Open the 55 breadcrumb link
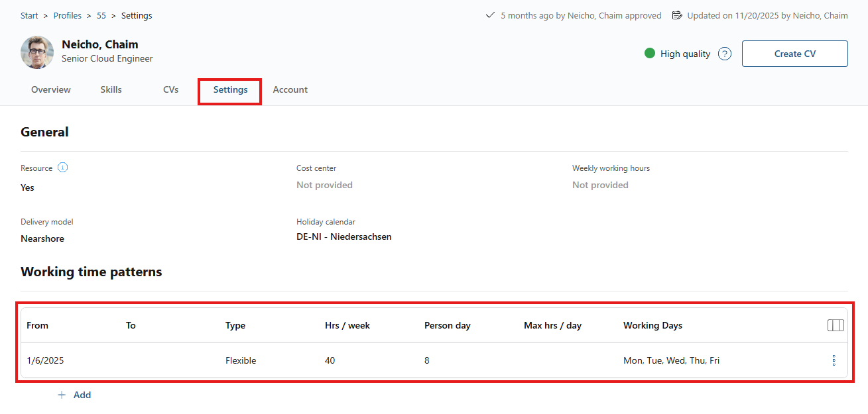 (x=101, y=15)
